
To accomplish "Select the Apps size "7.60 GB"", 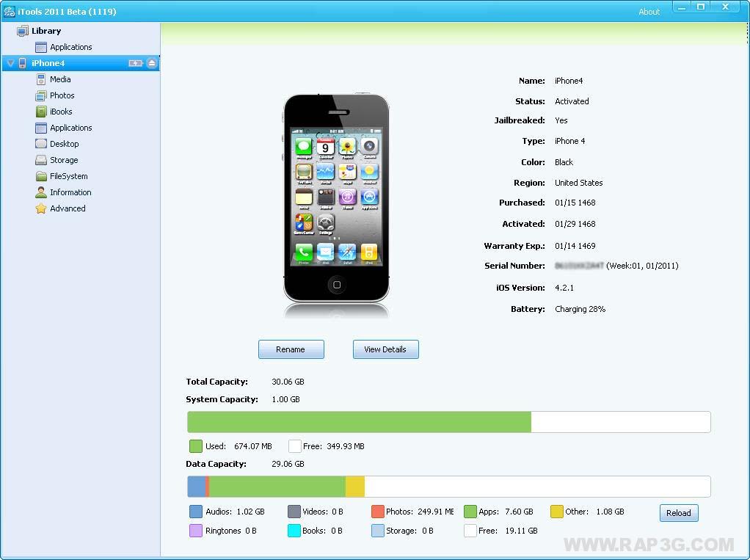I will [x=519, y=512].
